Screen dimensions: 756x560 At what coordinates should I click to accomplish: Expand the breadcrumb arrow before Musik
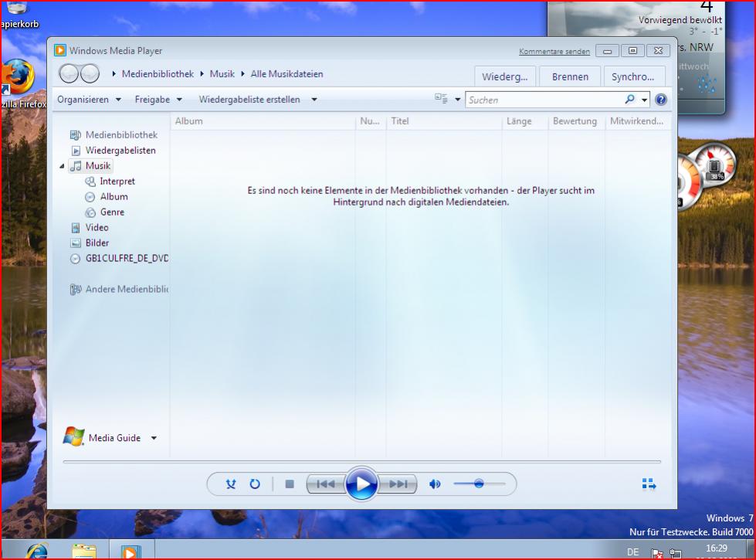(202, 74)
